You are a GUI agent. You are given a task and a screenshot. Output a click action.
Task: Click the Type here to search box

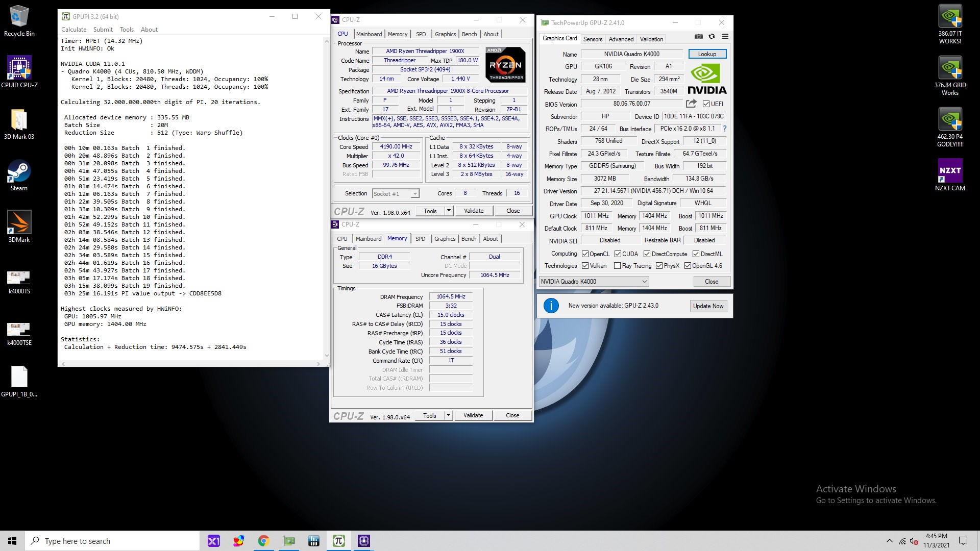point(112,541)
